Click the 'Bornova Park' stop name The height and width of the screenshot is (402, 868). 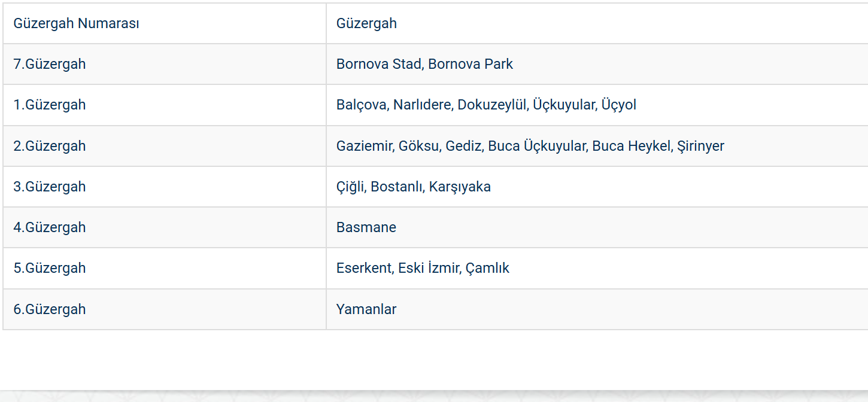(471, 64)
